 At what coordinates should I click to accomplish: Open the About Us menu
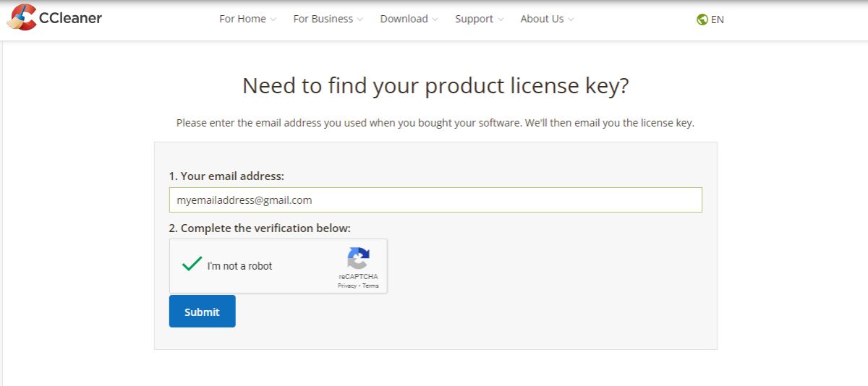[548, 19]
